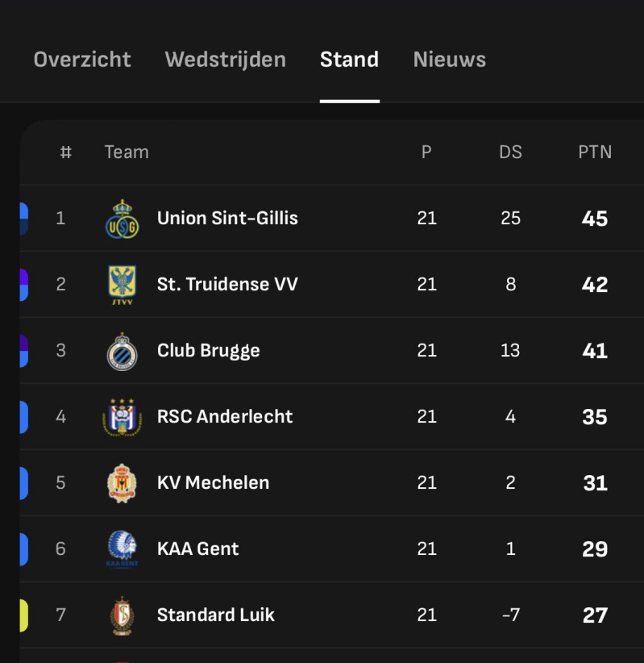The height and width of the screenshot is (663, 644).
Task: Open the RSC Anderlecht team link
Action: point(225,417)
